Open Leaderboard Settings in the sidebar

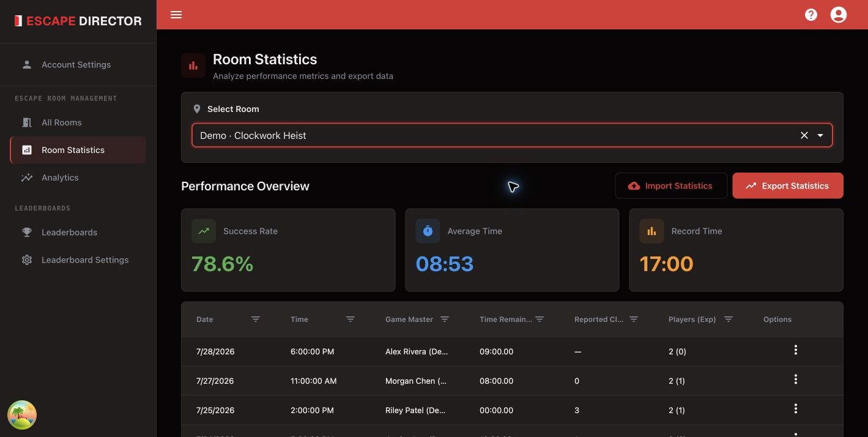78,260
